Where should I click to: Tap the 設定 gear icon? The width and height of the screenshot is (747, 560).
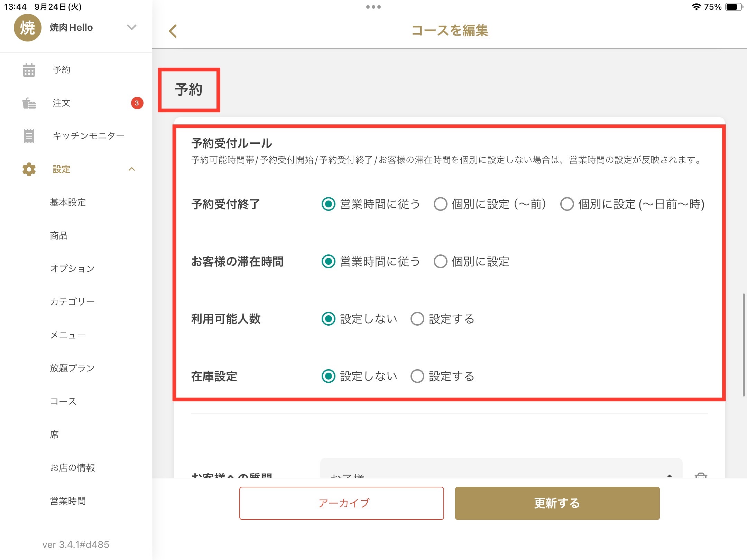[29, 169]
